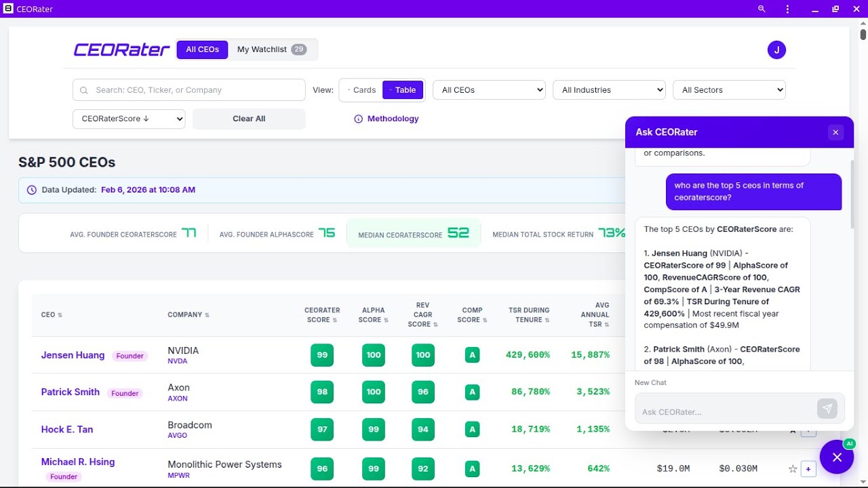Open the three-dot window menu in title bar

coord(787,9)
